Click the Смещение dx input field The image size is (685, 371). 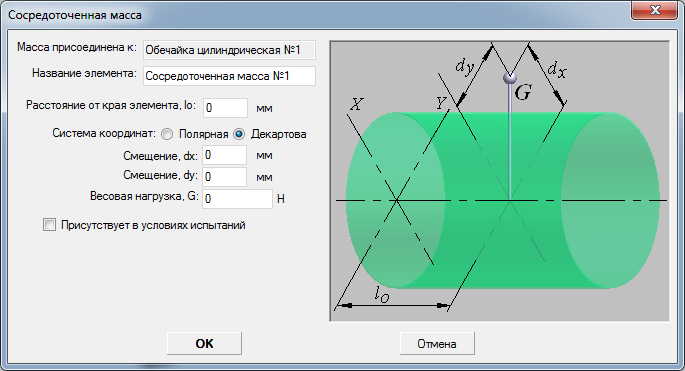[225, 155]
